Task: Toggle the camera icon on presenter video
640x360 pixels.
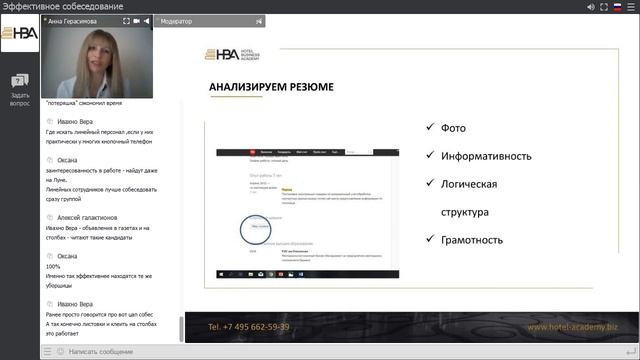Action: [136, 21]
